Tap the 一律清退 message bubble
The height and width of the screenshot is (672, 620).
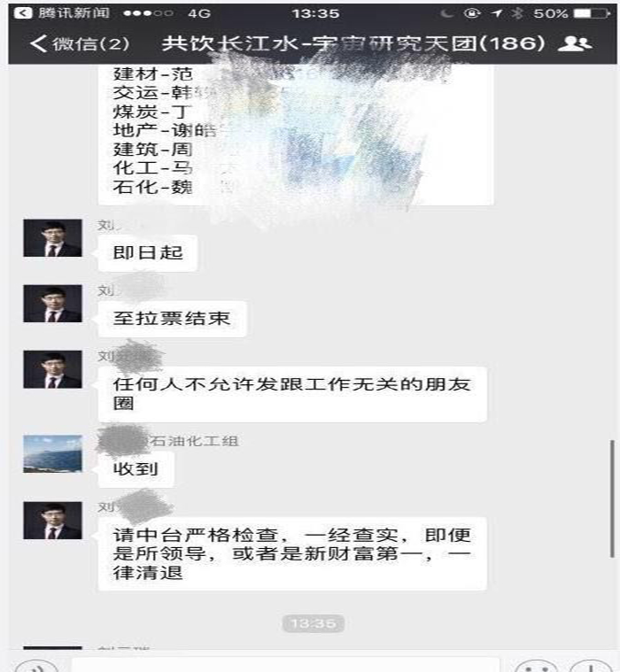(x=292, y=553)
